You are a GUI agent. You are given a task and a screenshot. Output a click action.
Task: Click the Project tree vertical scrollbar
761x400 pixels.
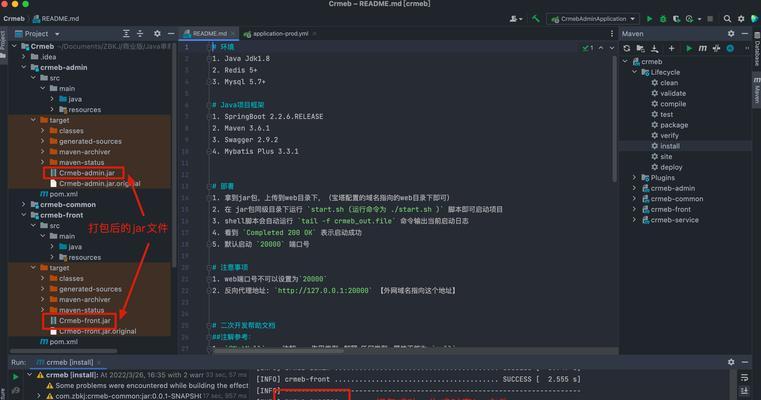(174, 155)
